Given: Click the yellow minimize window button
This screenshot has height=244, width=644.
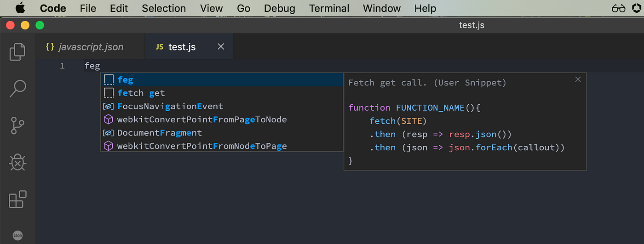Looking at the screenshot, I should point(25,26).
